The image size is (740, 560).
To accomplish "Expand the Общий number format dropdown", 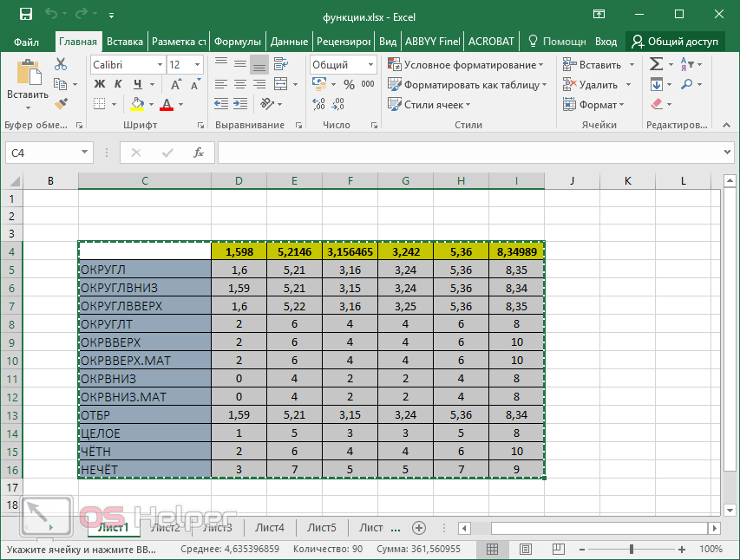I will pos(370,65).
